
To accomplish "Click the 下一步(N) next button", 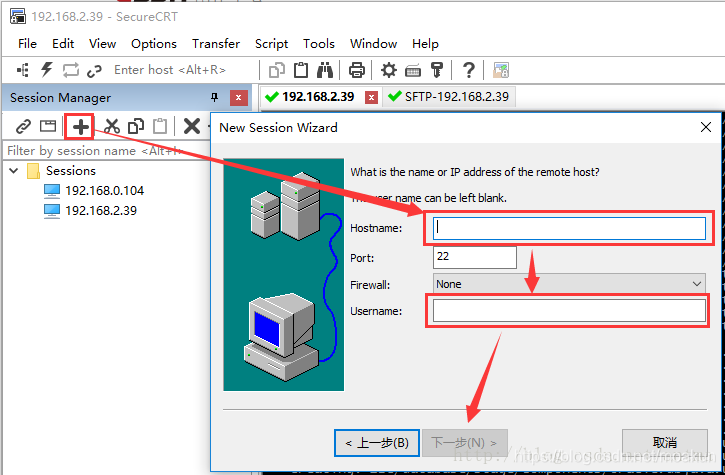I will 465,443.
